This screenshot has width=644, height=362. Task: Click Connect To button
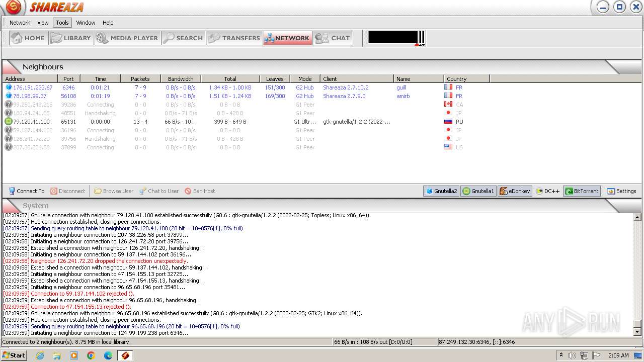26,191
